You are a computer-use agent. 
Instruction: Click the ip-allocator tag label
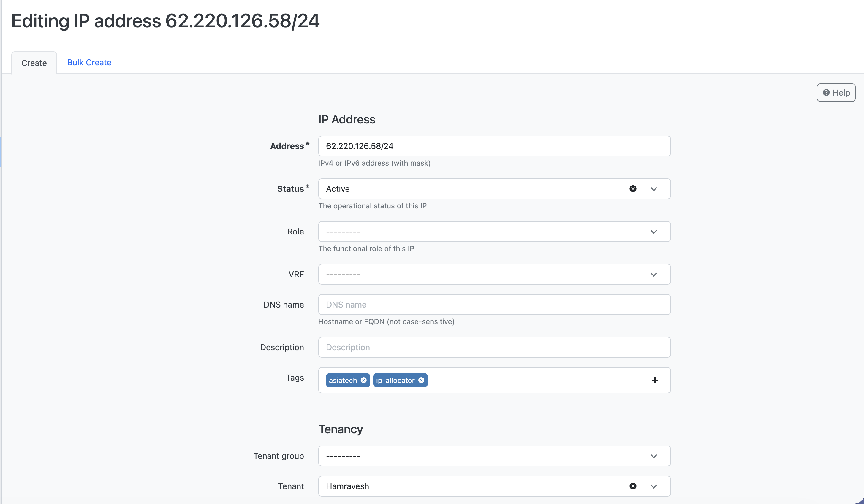coord(395,380)
